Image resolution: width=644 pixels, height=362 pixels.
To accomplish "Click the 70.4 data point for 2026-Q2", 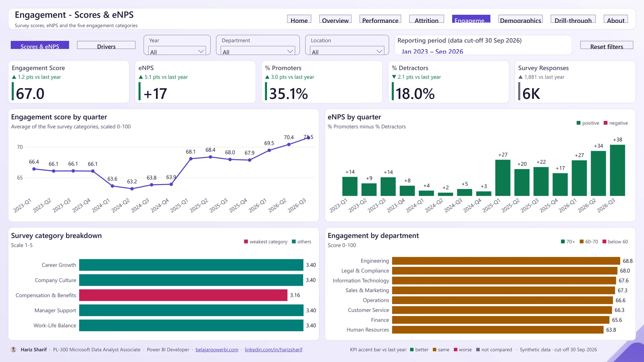I will [289, 144].
